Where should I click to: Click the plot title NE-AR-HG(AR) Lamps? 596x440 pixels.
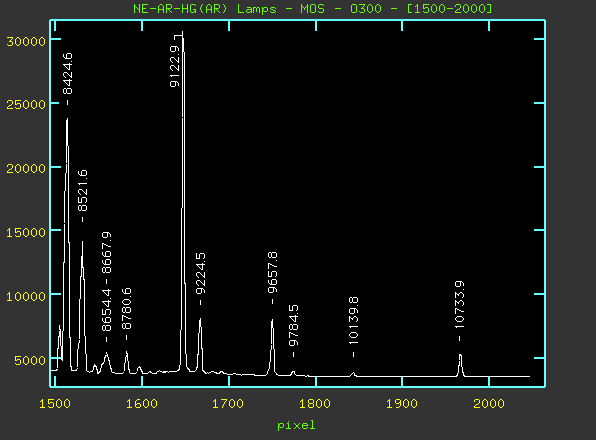pos(204,8)
